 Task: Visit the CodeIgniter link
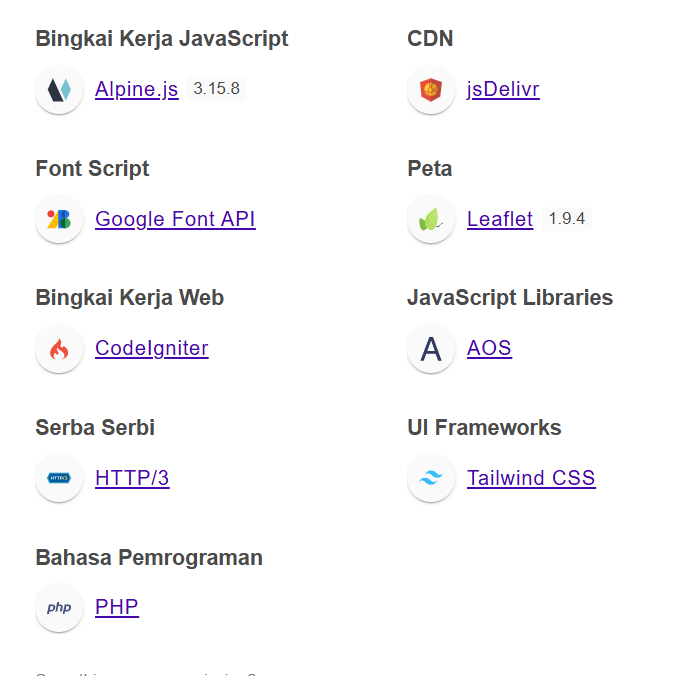[151, 349]
